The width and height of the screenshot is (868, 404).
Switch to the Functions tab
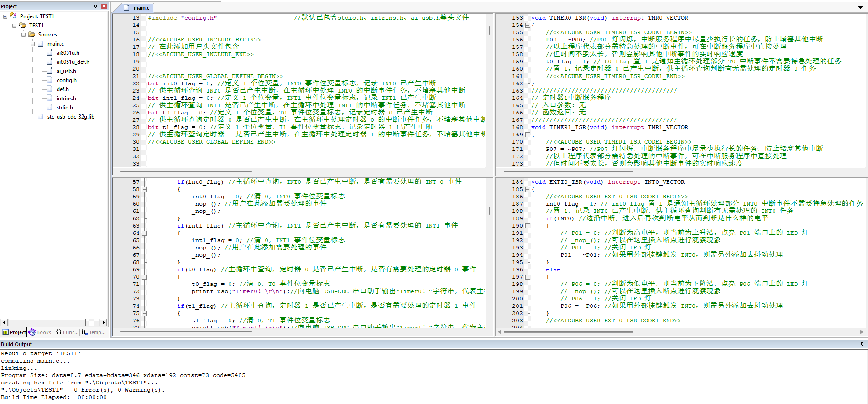67,332
